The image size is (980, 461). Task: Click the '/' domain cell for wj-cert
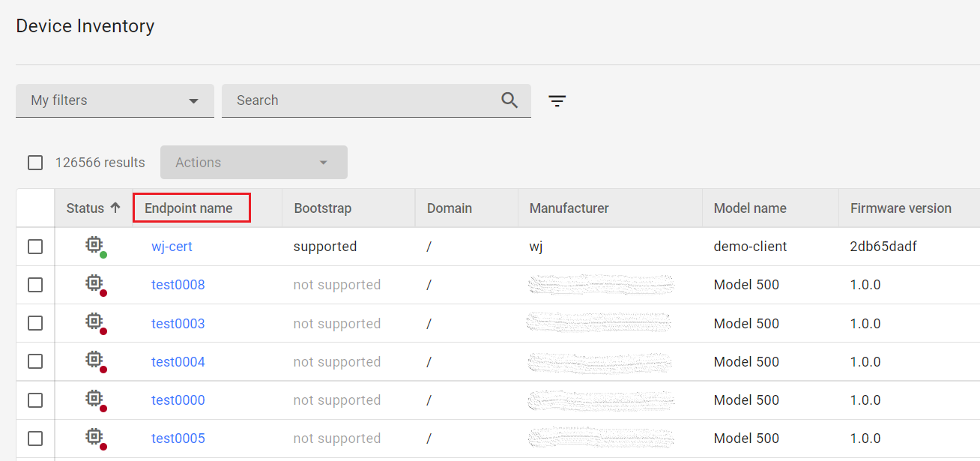[x=429, y=247]
